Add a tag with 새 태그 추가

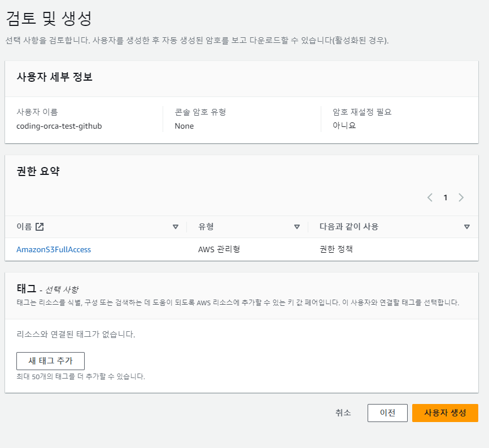[50, 361]
